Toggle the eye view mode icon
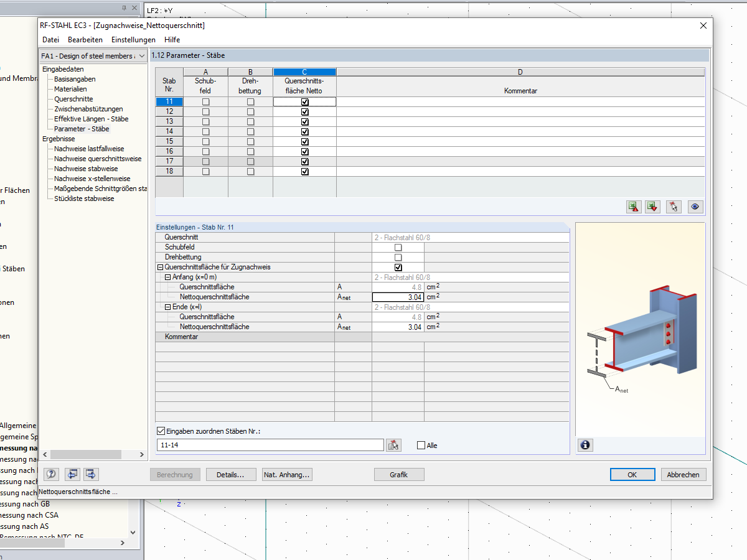Viewport: 747px width, 560px height. [x=695, y=207]
